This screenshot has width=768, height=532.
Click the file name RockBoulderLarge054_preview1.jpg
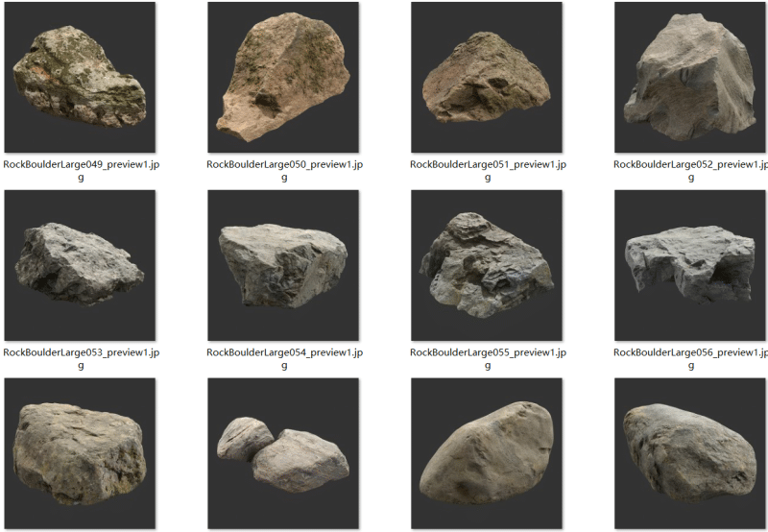[x=284, y=358]
